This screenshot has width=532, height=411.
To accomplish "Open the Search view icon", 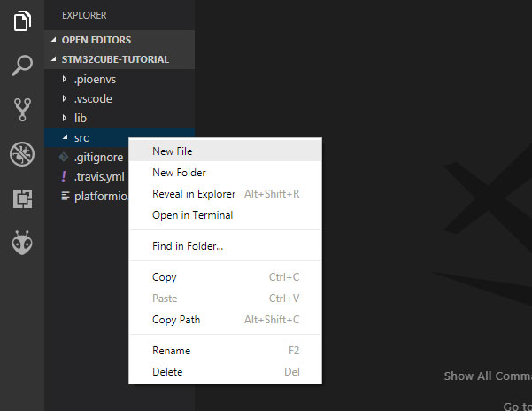I will [22, 66].
